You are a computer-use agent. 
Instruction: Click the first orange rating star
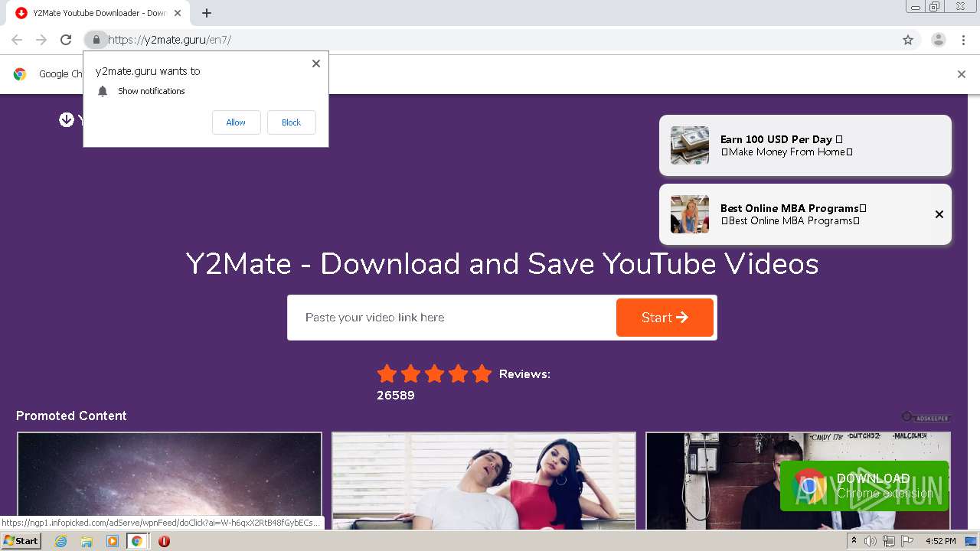click(x=387, y=373)
